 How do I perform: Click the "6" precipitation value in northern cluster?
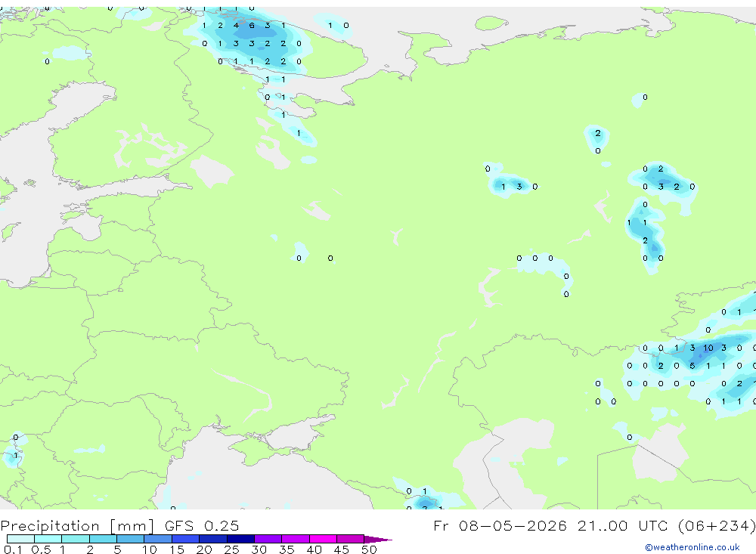(x=252, y=26)
